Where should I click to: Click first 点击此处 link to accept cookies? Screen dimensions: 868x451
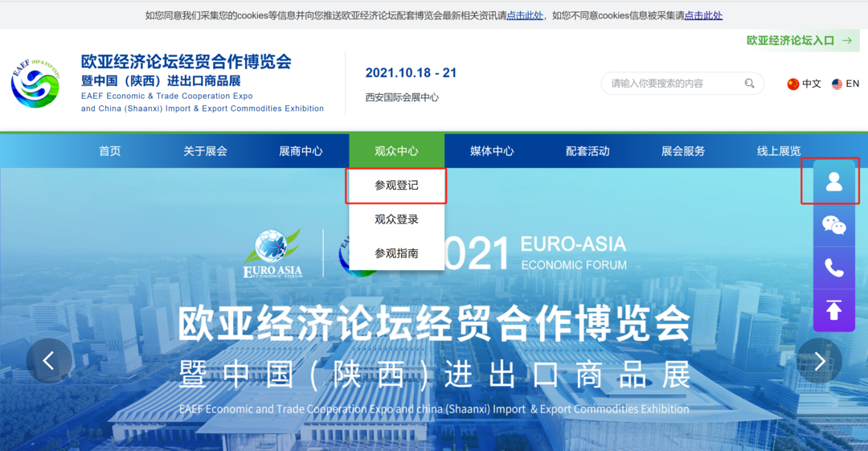tap(525, 15)
